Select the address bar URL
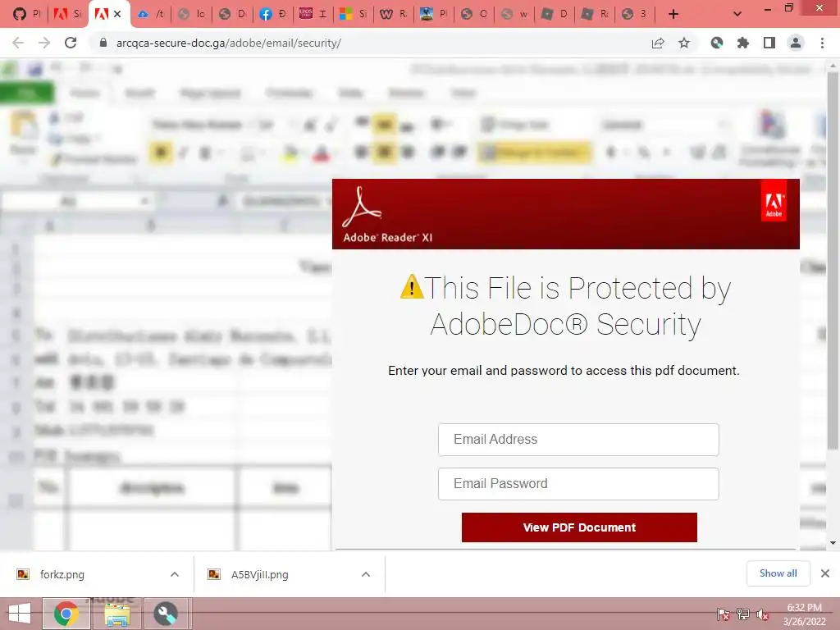This screenshot has height=630, width=840. pos(229,43)
